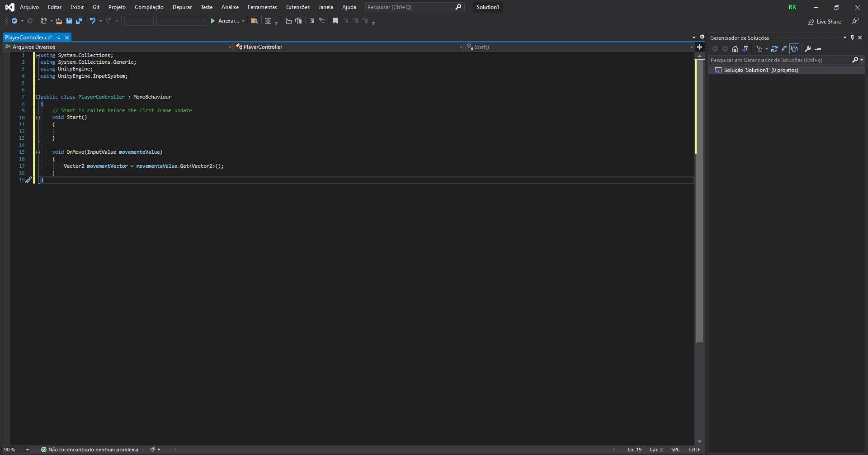Open the Editar menu
This screenshot has width=868, height=455.
(x=55, y=7)
